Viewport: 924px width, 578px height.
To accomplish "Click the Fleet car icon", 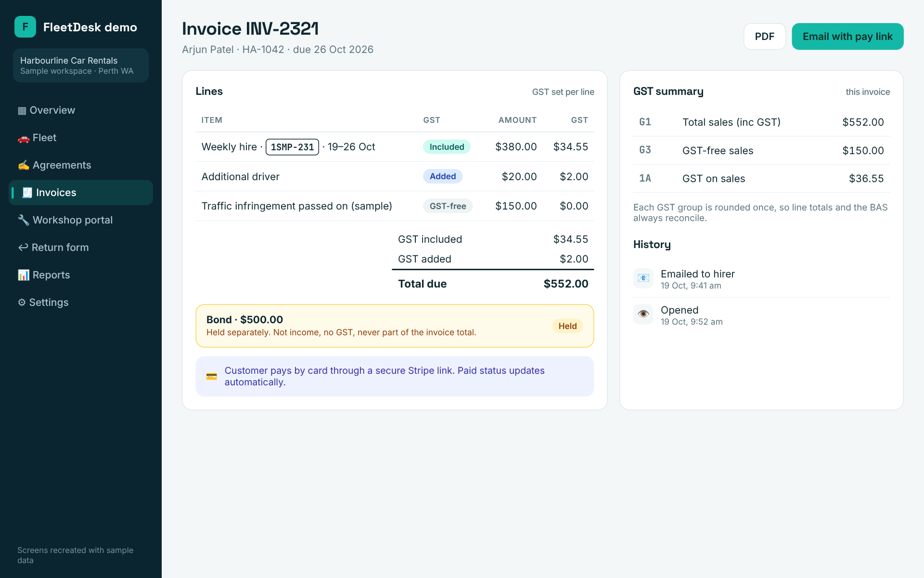I will (23, 138).
